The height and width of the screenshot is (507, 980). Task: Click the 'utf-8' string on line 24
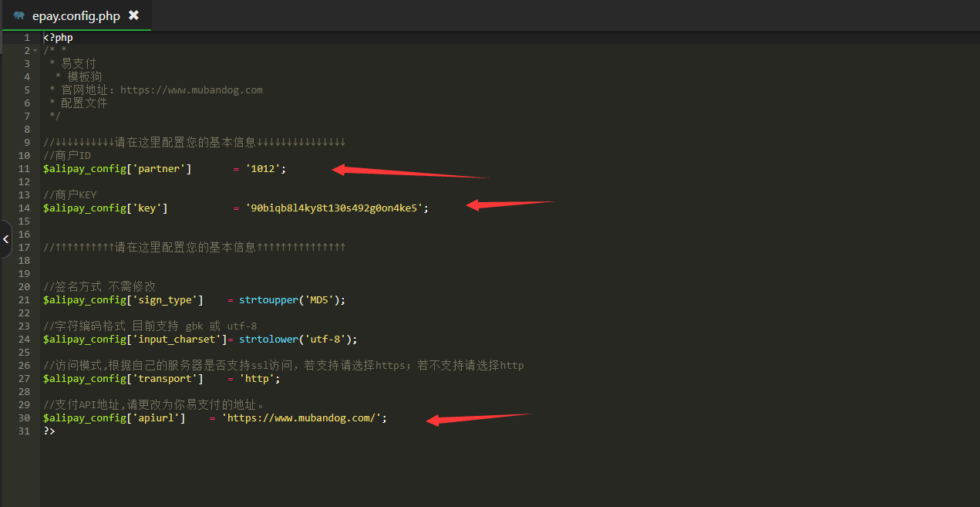[x=328, y=340]
